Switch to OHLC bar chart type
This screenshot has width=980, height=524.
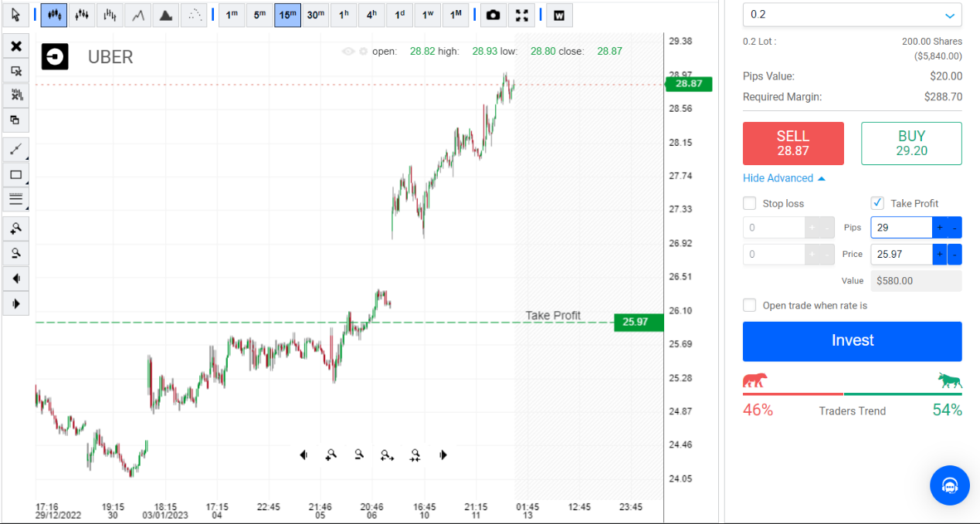coord(82,15)
